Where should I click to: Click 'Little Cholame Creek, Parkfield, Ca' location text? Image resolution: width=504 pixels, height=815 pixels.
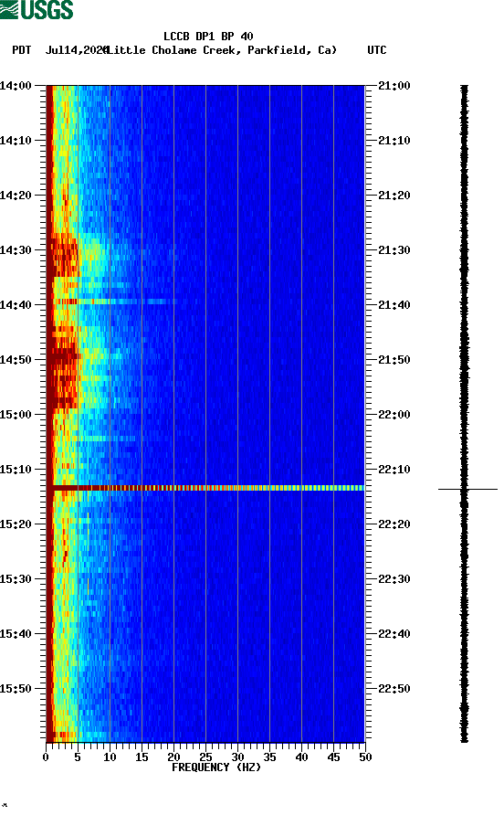tap(221, 50)
